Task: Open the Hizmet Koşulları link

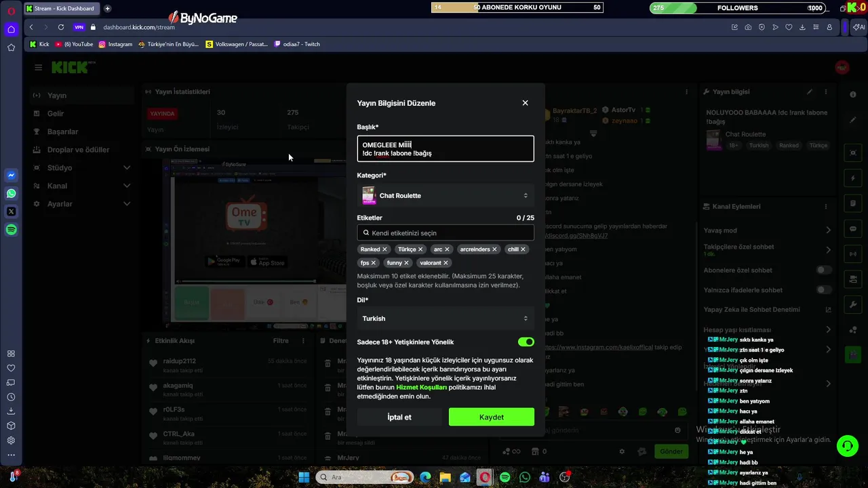Action: 421,387
